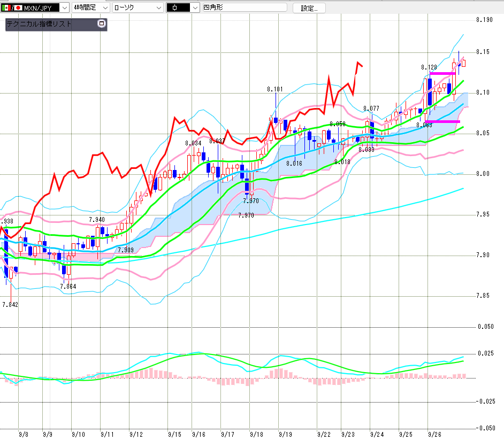Viewport: 504px width, 440px height.
Task: Expand the 4時間足 timeframe dropdown
Action: tap(104, 8)
